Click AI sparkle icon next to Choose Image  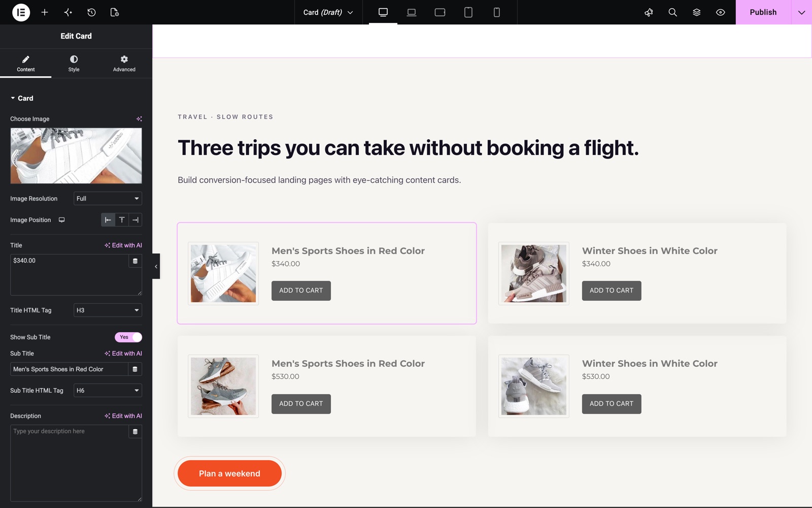click(x=139, y=119)
